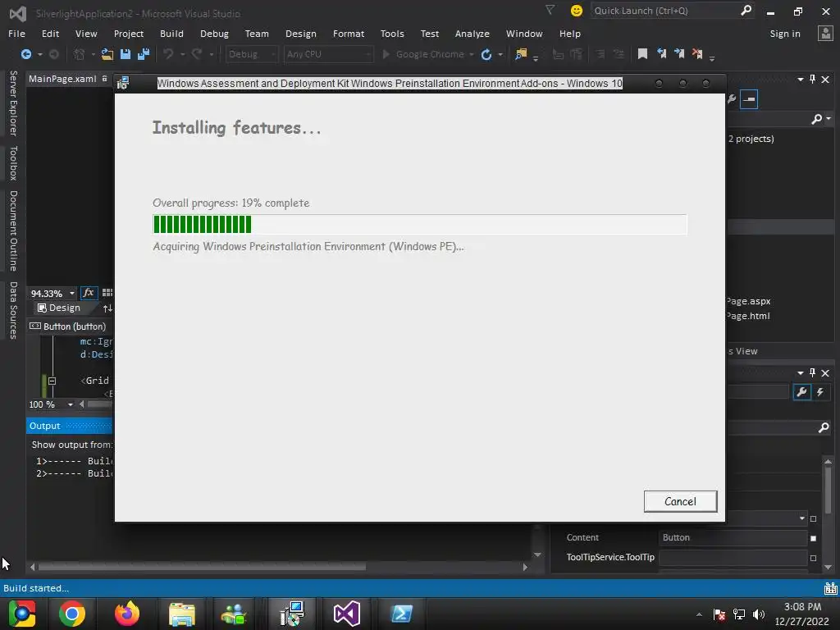Click the Navigate Backward arrow icon
The width and height of the screenshot is (840, 630).
pyautogui.click(x=25, y=54)
